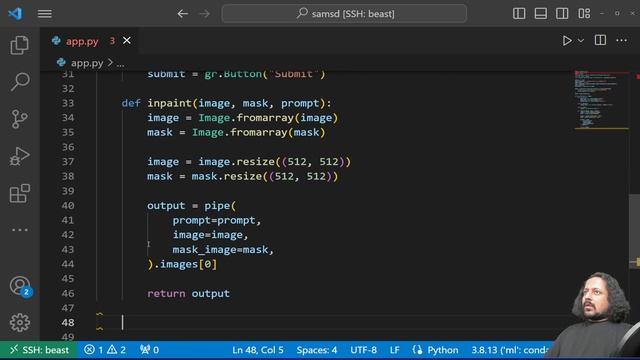Change indentation via Spaces: 4
The image size is (640, 360).
(317, 350)
